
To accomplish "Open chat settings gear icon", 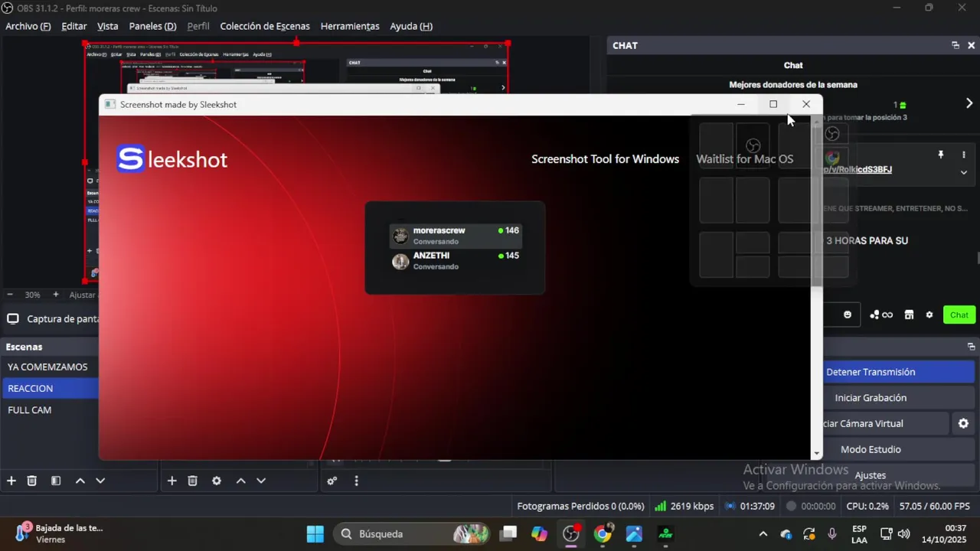I will [x=929, y=315].
